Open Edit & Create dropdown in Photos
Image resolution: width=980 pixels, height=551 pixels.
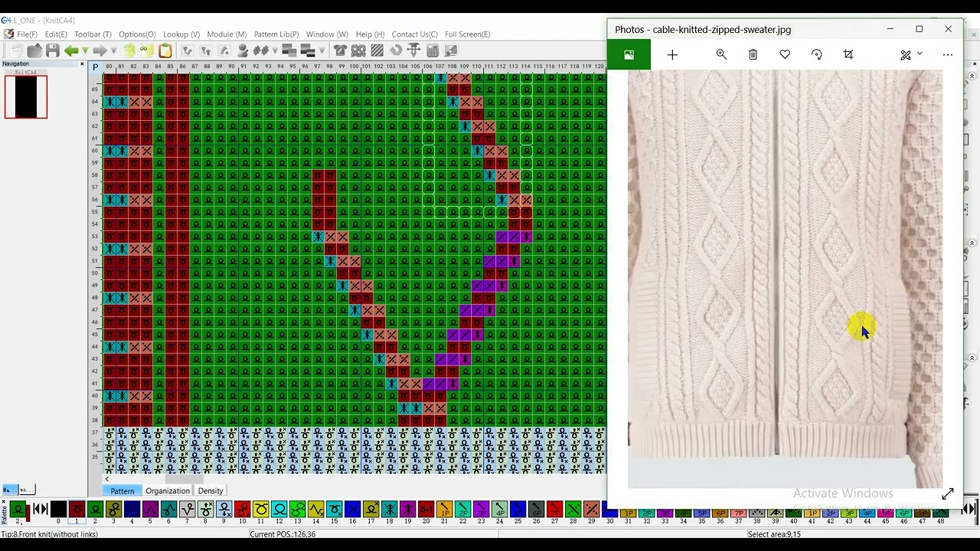click(911, 54)
